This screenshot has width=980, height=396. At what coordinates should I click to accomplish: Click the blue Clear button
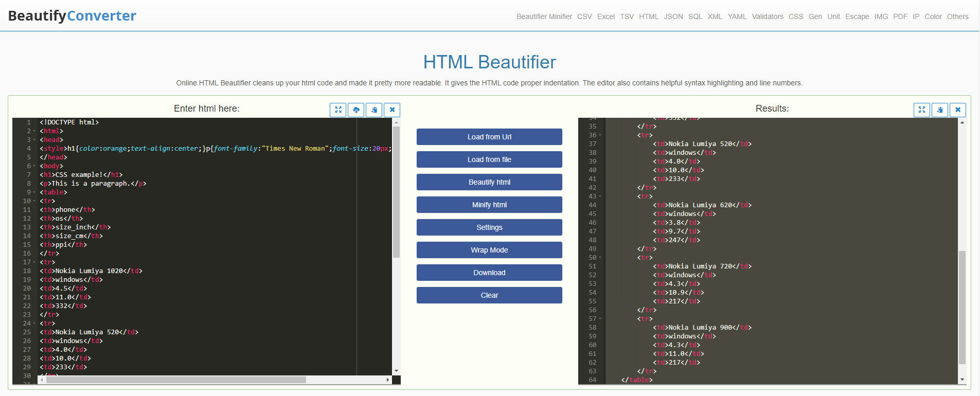(489, 295)
